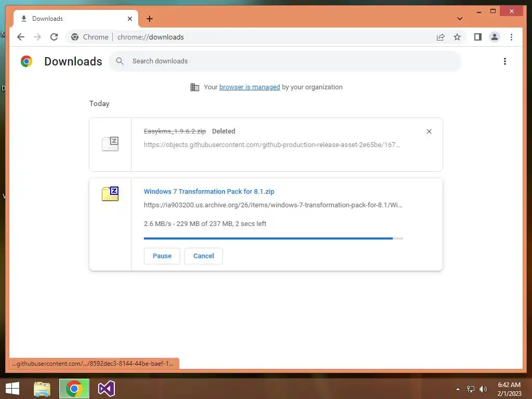Open Downloads page more actions menu
This screenshot has width=532, height=399.
tap(505, 61)
